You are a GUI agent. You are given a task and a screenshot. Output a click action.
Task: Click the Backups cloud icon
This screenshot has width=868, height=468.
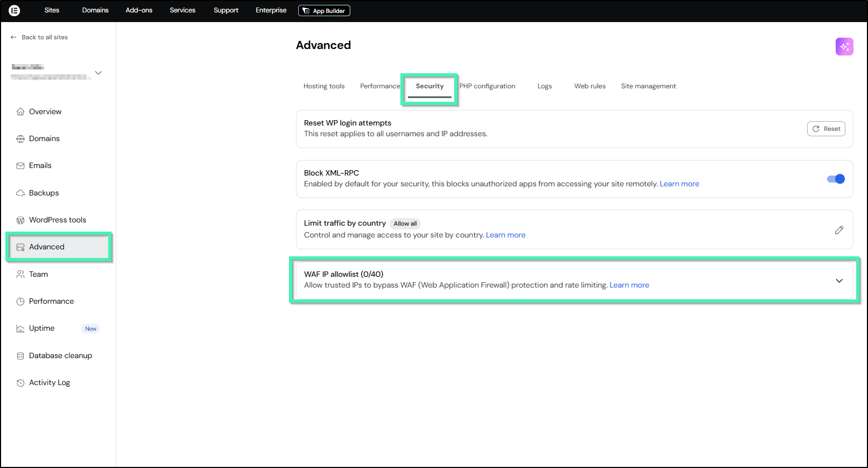[20, 193]
